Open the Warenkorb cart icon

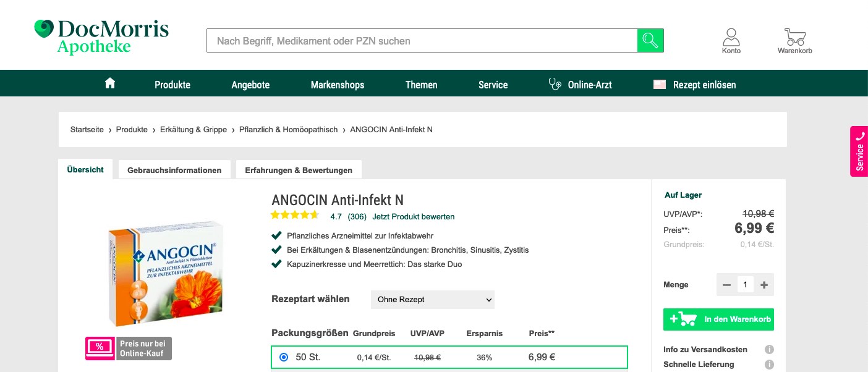click(795, 41)
